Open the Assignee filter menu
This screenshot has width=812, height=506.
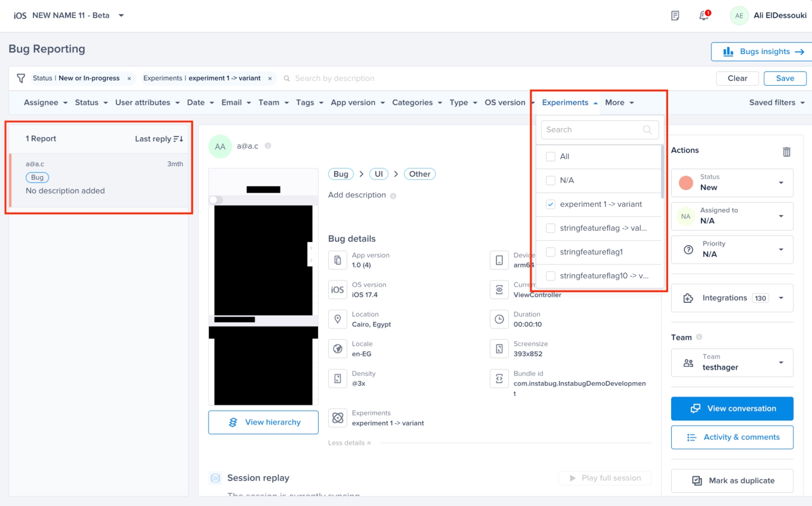tap(46, 103)
